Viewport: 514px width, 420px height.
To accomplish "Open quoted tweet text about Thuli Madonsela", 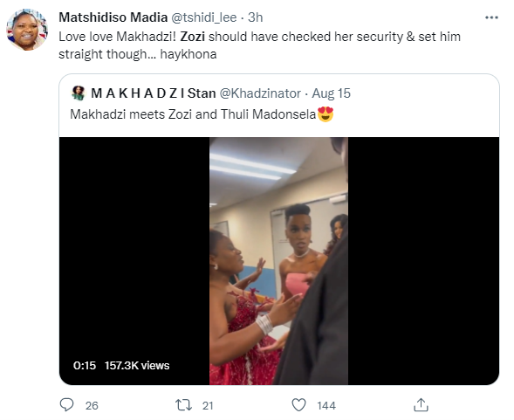I will (x=202, y=114).
